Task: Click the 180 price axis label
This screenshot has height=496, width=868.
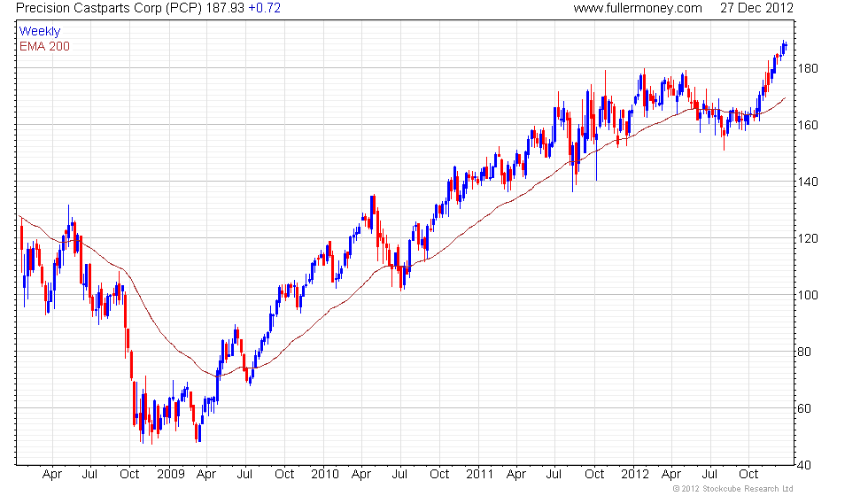Action: [x=807, y=69]
